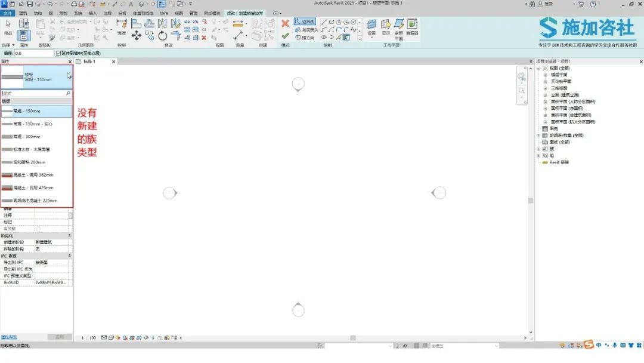Print using the Quick Access Toolbar printer icon
The image size is (644, 363).
74,4
